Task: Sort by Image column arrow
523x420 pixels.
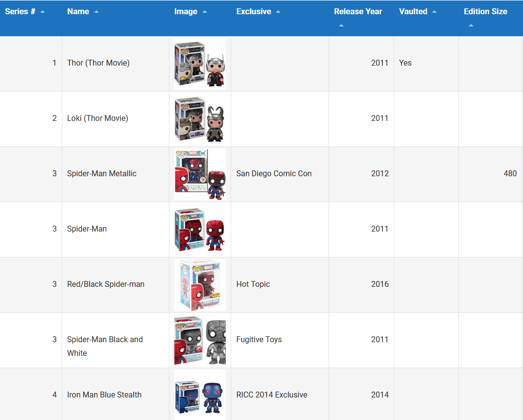Action: tap(205, 12)
